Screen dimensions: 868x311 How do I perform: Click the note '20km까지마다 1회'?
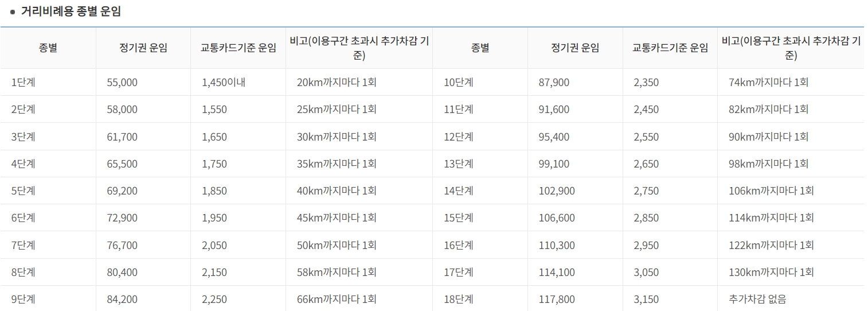coord(337,82)
